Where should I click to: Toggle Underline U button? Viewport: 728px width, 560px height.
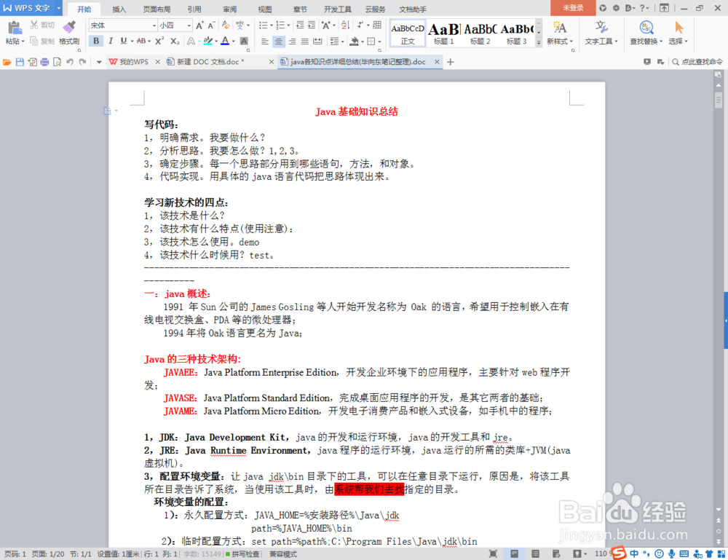point(123,41)
